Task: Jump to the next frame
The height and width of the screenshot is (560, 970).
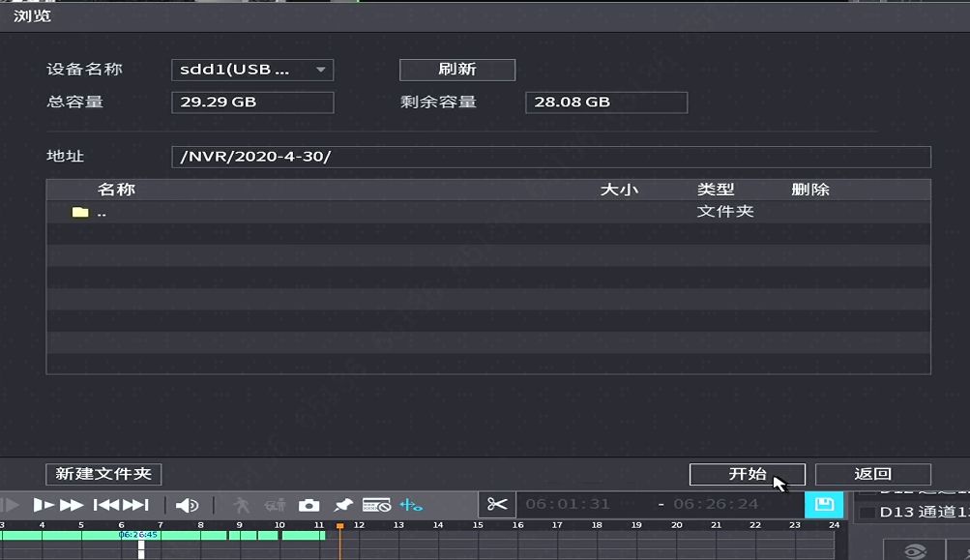Action: click(x=135, y=506)
